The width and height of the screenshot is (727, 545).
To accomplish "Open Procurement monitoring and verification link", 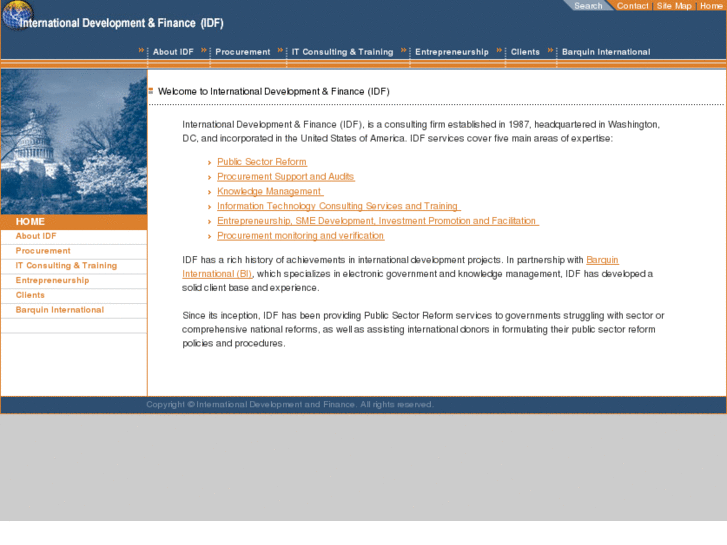I will [300, 236].
